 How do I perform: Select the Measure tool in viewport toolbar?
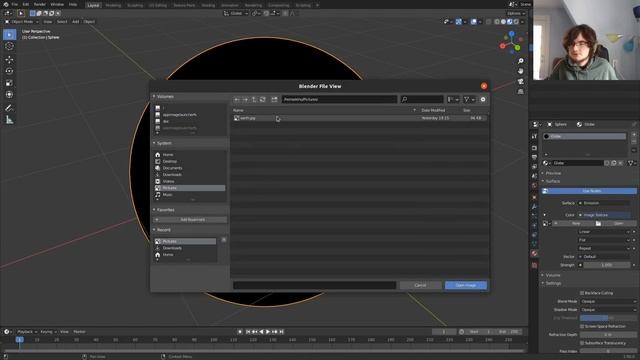(x=9, y=120)
